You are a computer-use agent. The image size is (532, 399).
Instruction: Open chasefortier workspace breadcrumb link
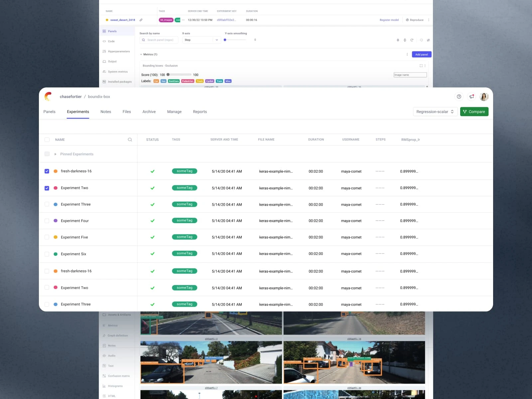(x=70, y=97)
